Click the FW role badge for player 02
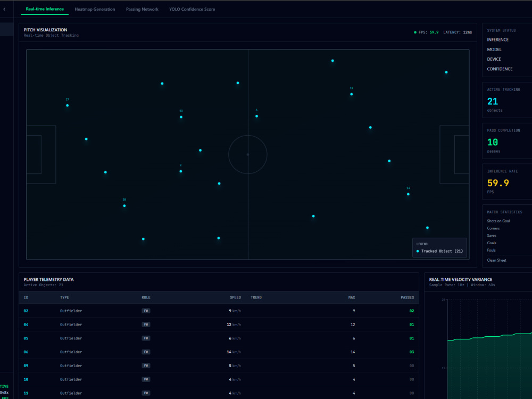Viewport: 532px width, 399px height. [x=146, y=311]
